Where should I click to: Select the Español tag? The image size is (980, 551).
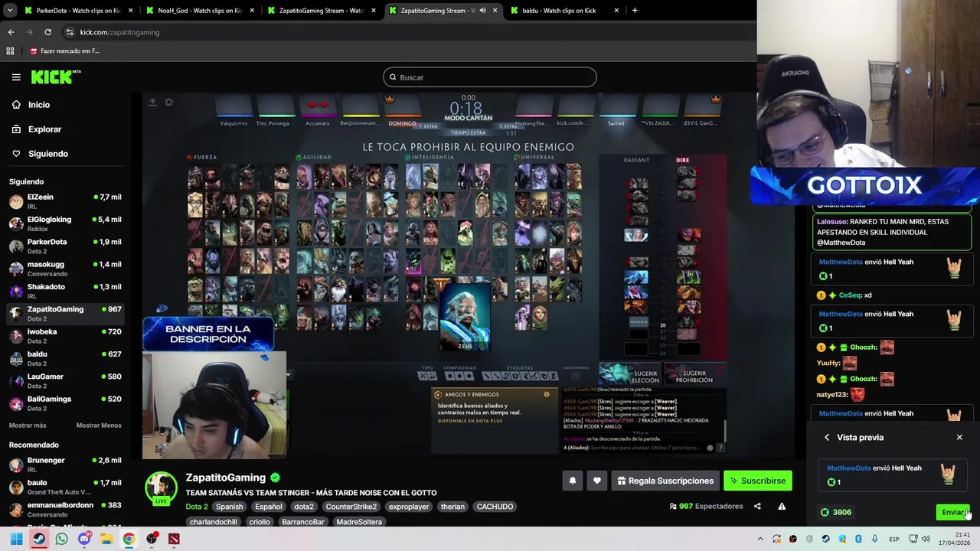(x=269, y=507)
